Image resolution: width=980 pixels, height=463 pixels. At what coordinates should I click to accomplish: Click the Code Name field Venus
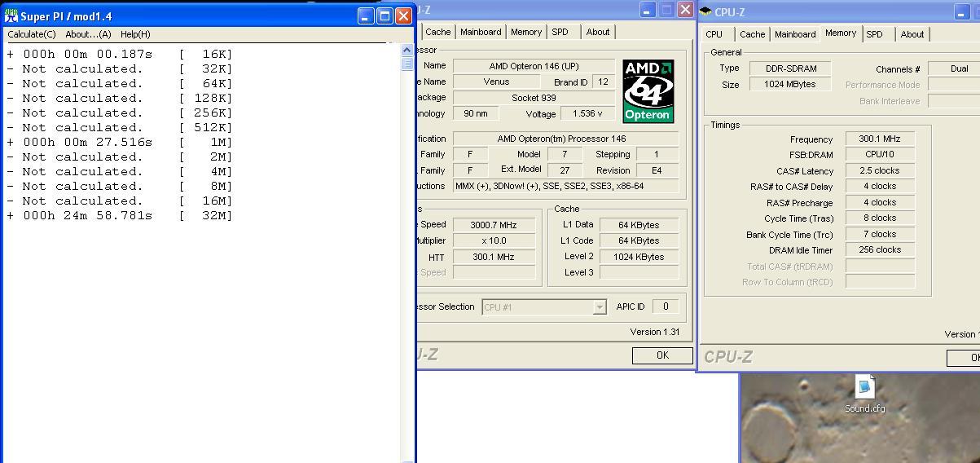[x=496, y=82]
